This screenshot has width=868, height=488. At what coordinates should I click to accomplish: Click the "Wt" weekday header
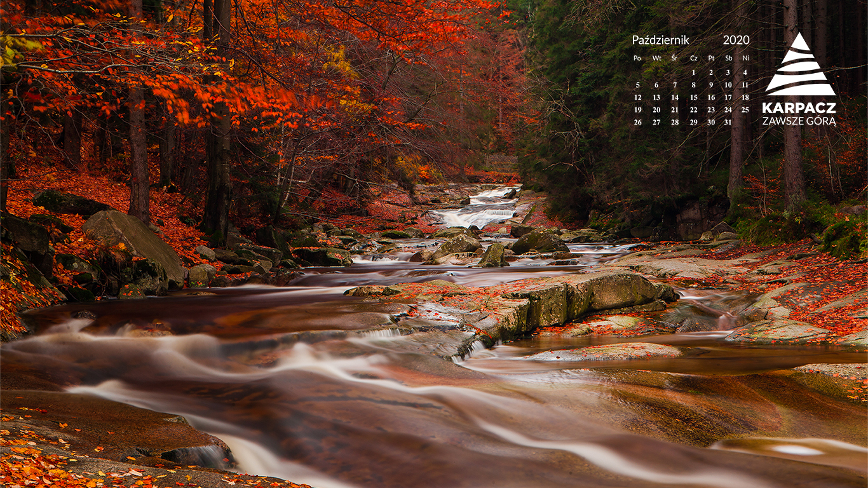point(656,58)
